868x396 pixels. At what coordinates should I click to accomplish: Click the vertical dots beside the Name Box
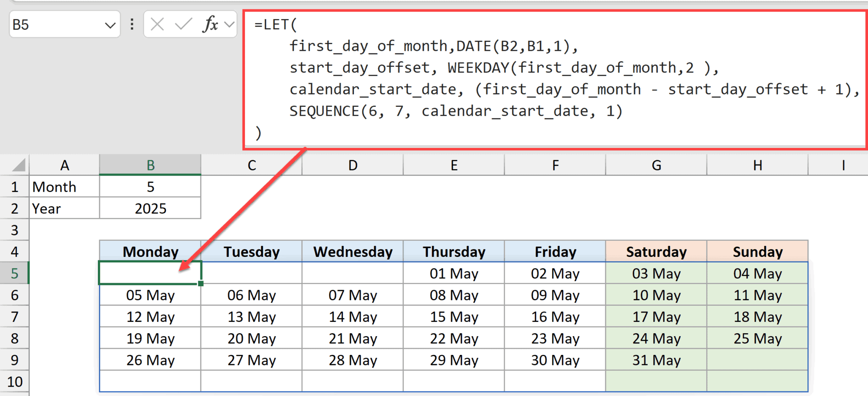click(131, 25)
